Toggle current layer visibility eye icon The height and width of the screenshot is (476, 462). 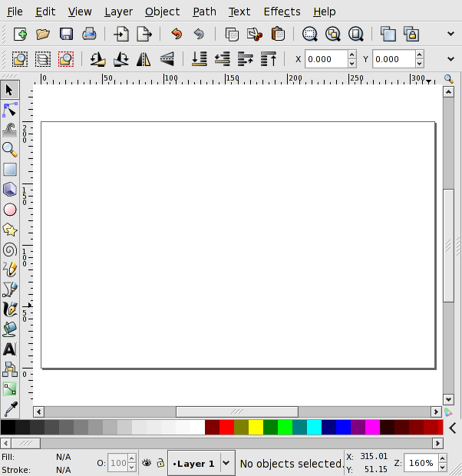[146, 463]
